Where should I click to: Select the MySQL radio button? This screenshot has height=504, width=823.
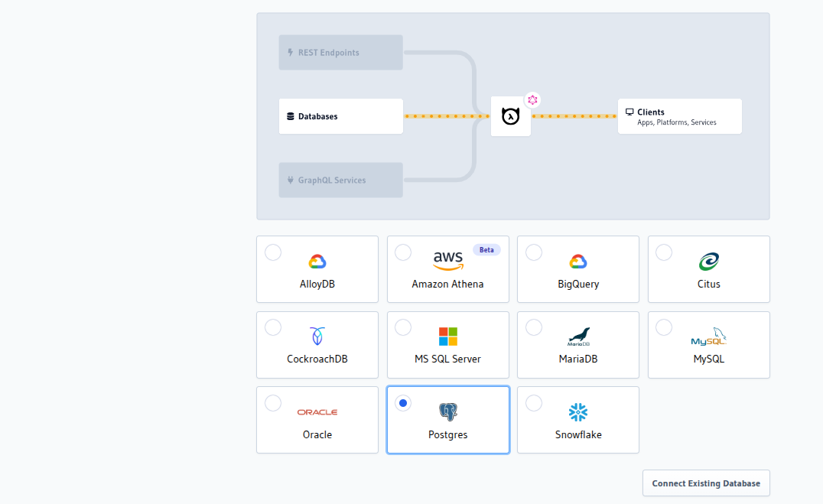click(x=664, y=327)
